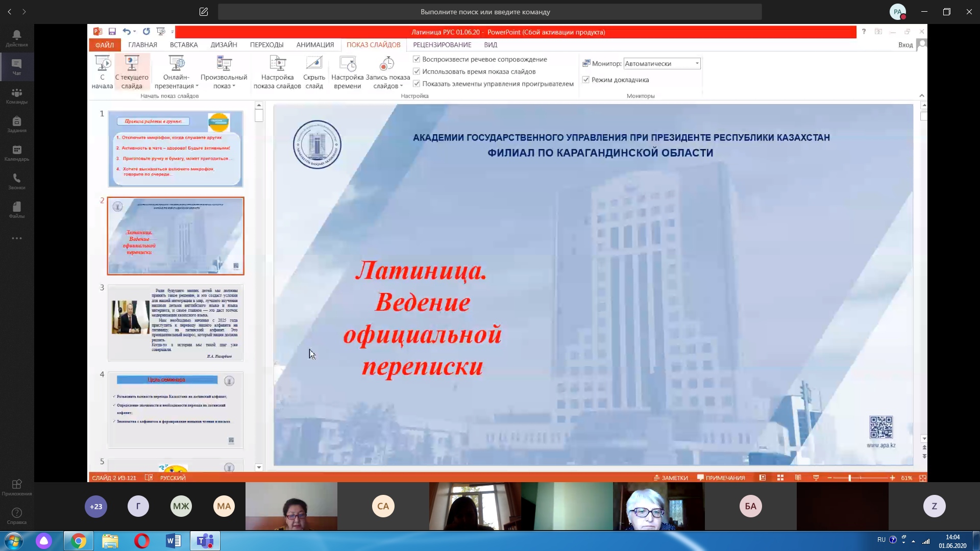Start slideshow from current slide (С текущего слайда)
Screen dimensions: 980x551
tap(132, 72)
